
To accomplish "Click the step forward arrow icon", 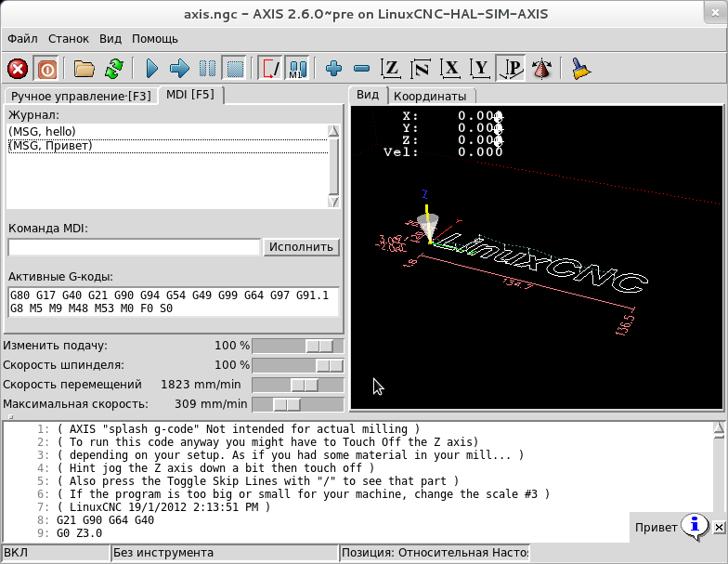I will tap(180, 69).
